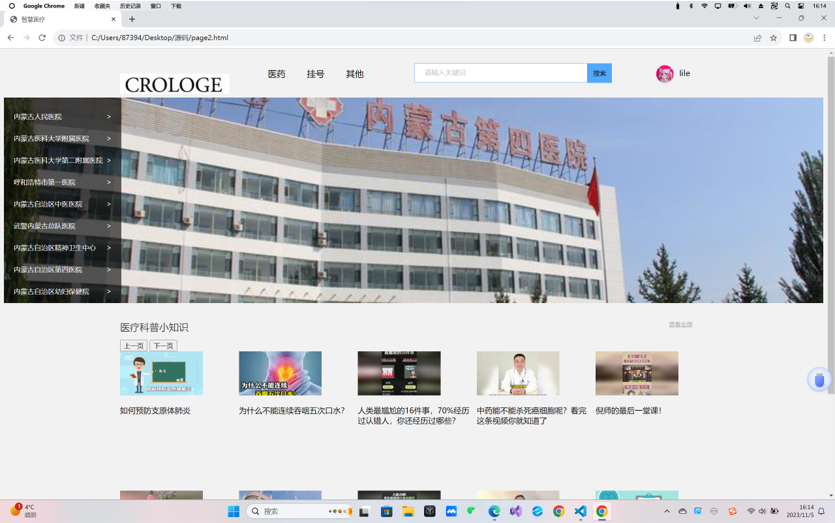This screenshot has height=523, width=835.
Task: Open Chrome's three-dot menu
Action: pyautogui.click(x=824, y=38)
